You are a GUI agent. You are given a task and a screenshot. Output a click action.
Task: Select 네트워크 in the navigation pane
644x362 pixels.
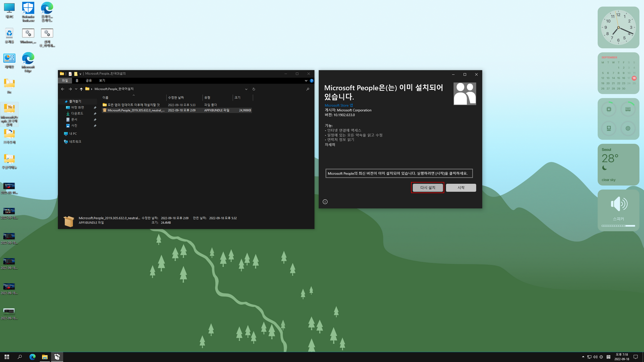[75, 142]
